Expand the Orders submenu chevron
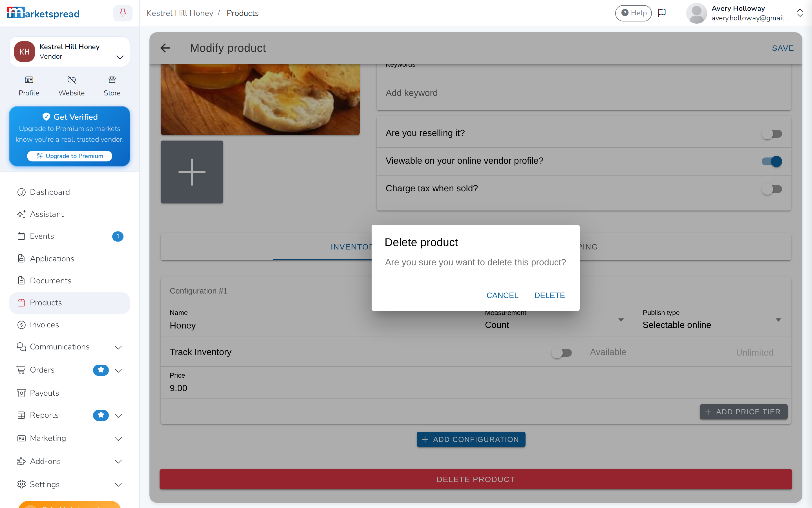 pos(118,370)
